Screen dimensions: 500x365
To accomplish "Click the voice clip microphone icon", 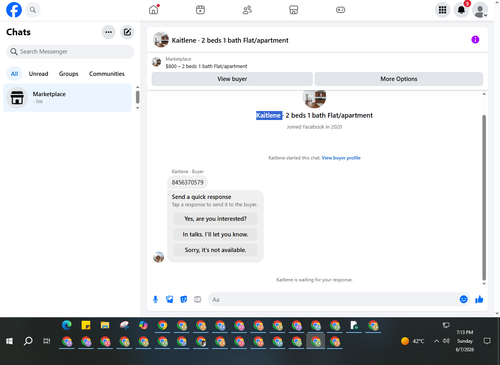I will click(x=155, y=299).
